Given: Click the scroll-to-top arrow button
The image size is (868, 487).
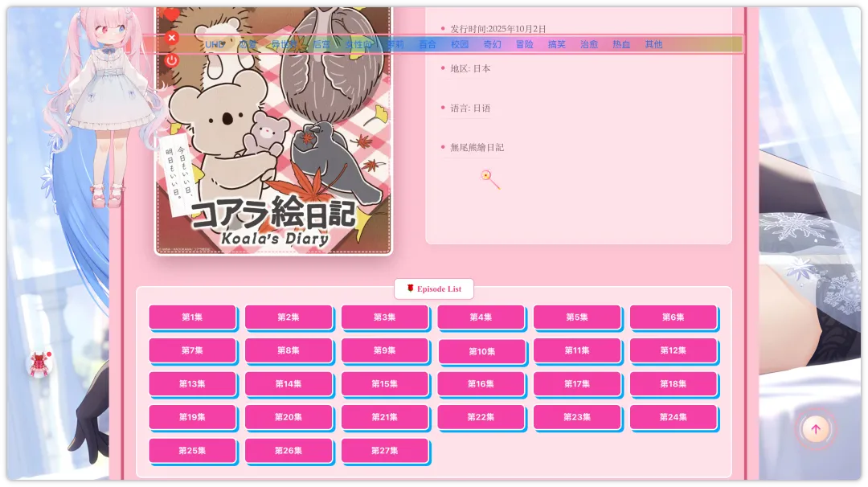Looking at the screenshot, I should (x=816, y=429).
